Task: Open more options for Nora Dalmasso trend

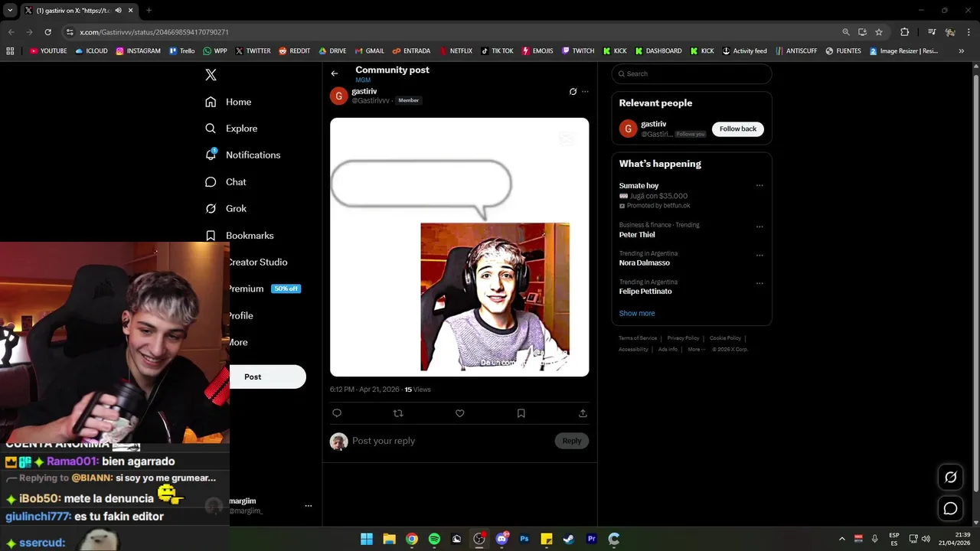Action: click(759, 255)
